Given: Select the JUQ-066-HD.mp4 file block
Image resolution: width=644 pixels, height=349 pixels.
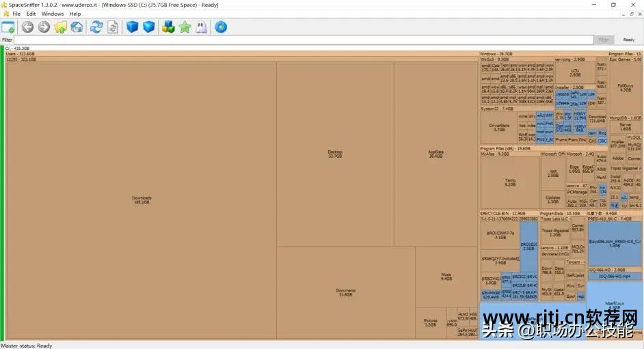Looking at the screenshot, I should point(614,277).
